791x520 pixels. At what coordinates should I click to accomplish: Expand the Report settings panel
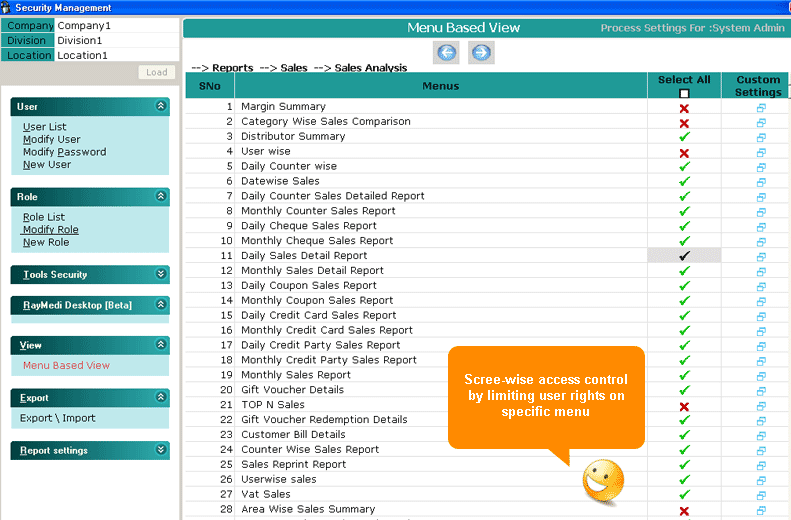pos(161,450)
